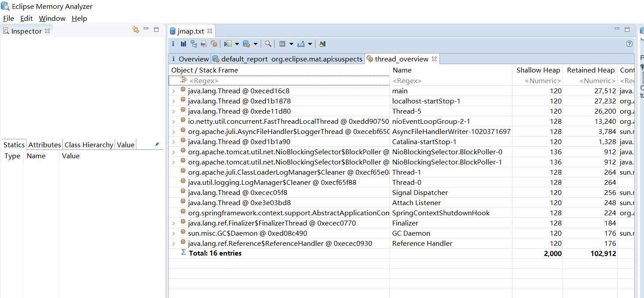Close the jmap.txt editor tab
644x298 pixels.
210,31
